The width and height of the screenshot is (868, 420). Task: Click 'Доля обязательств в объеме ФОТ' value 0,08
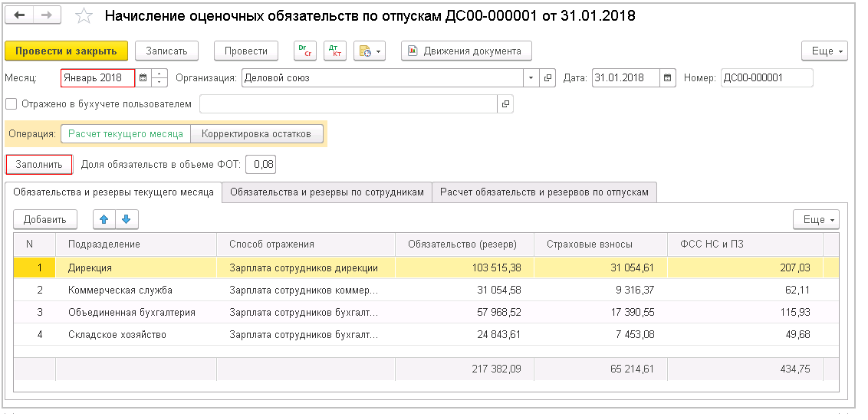coord(261,164)
